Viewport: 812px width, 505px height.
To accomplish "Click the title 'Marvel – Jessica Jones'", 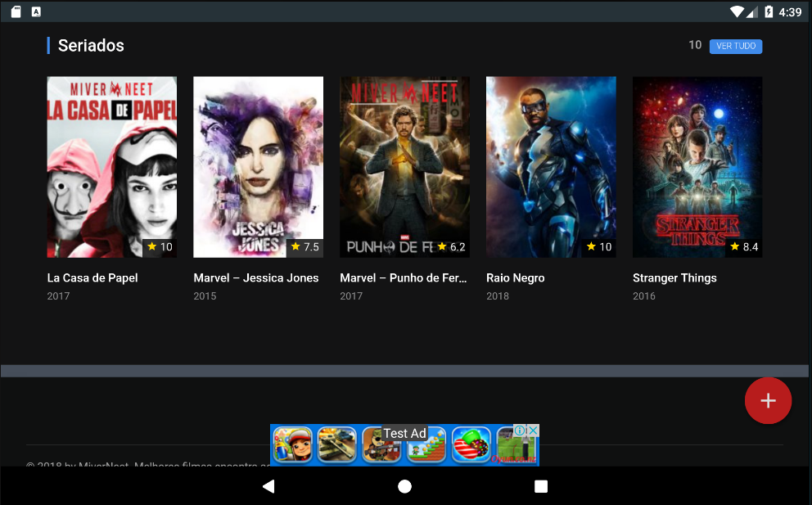I will [x=256, y=278].
